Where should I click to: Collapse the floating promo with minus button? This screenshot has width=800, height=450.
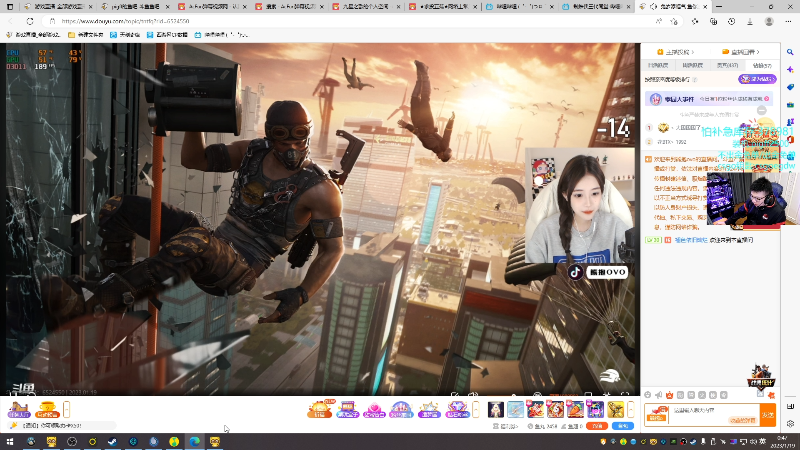[762, 110]
